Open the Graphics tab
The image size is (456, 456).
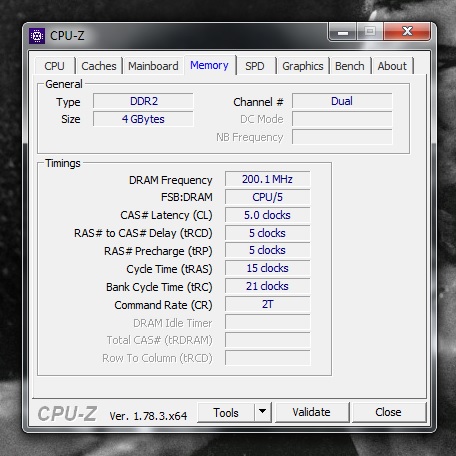pyautogui.click(x=303, y=66)
